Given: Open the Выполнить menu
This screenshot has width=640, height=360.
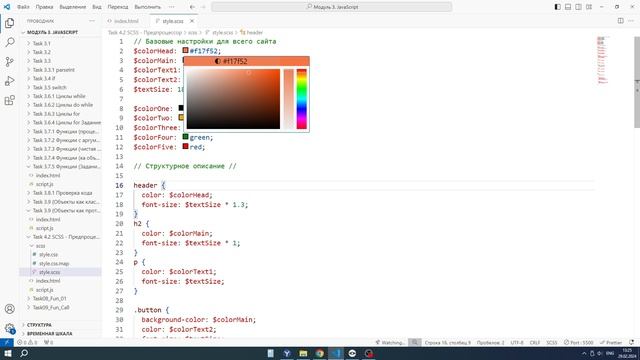Looking at the screenshot, I should tap(147, 7).
